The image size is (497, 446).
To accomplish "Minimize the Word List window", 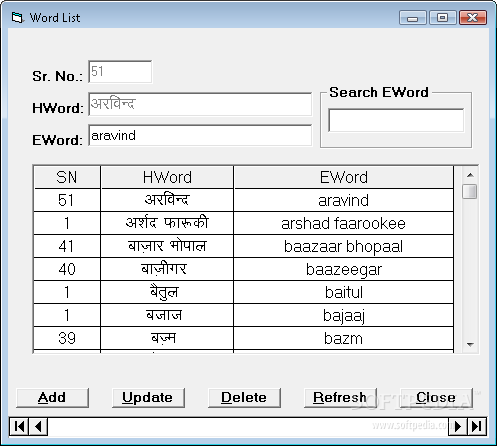I will [413, 17].
